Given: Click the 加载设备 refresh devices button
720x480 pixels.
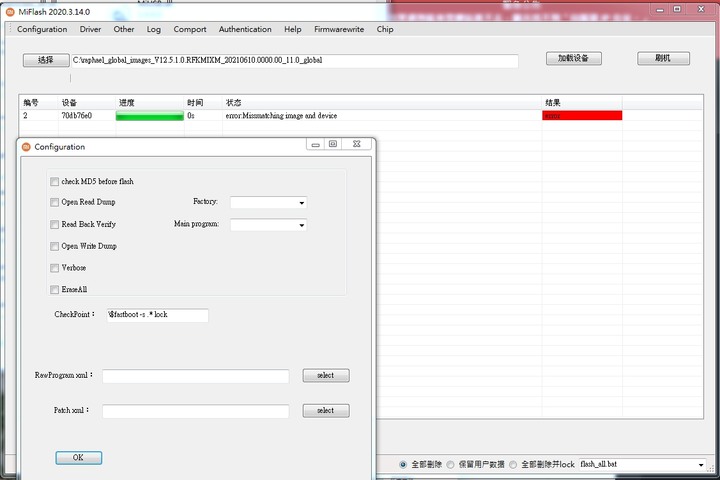Looking at the screenshot, I should pos(574,58).
